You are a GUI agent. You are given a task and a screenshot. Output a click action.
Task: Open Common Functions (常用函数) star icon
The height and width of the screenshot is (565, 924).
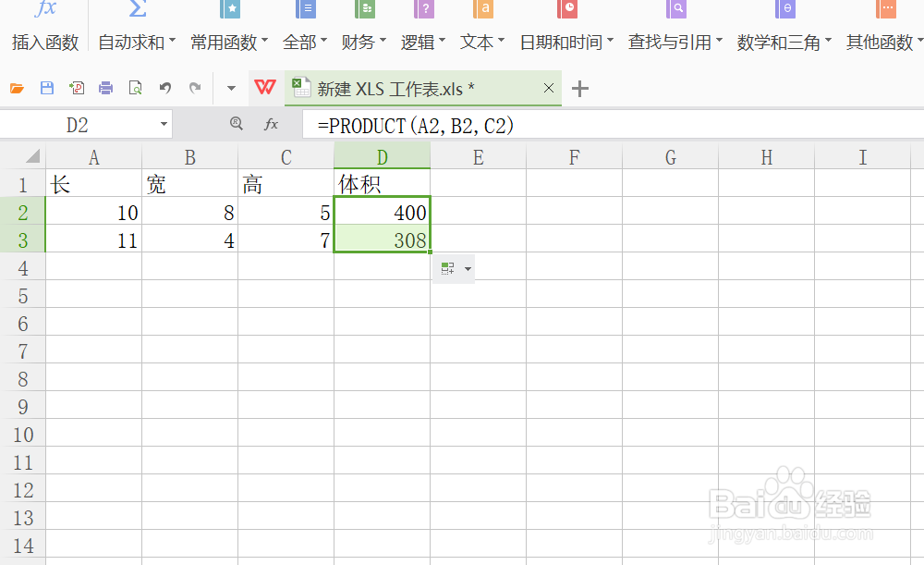point(230,9)
